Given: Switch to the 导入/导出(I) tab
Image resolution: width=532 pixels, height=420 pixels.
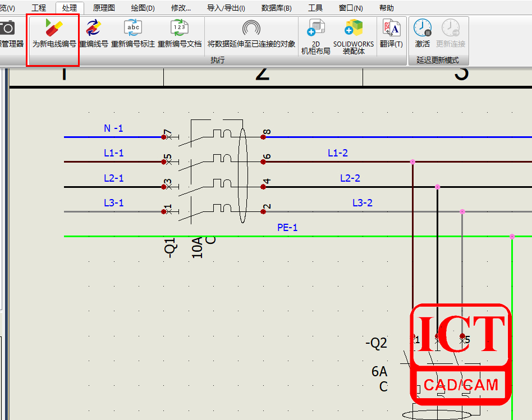Looking at the screenshot, I should pos(226,8).
